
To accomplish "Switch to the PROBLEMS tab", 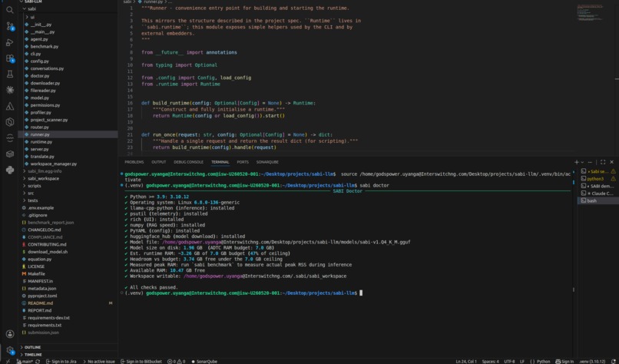I will tap(134, 162).
